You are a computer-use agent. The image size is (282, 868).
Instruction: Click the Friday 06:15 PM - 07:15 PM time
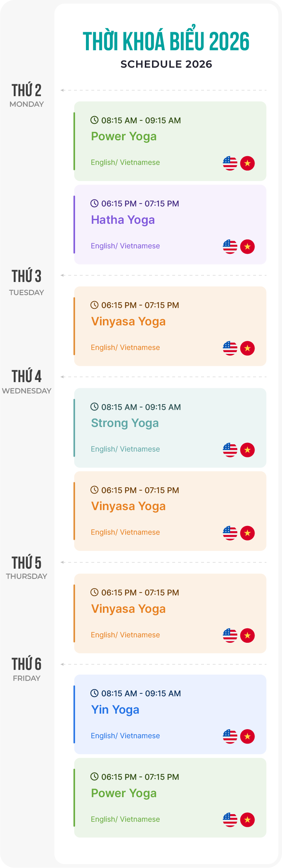tap(140, 777)
